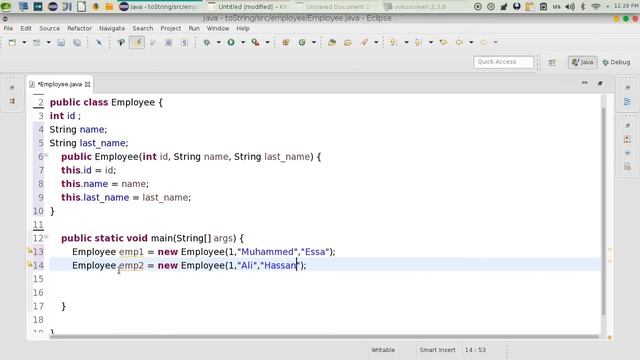
Task: Click the Quick Access search field
Action: pyautogui.click(x=503, y=62)
